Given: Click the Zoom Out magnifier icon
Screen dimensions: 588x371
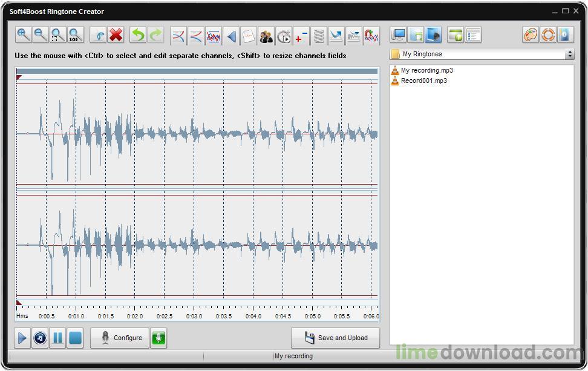Looking at the screenshot, I should coord(41,35).
